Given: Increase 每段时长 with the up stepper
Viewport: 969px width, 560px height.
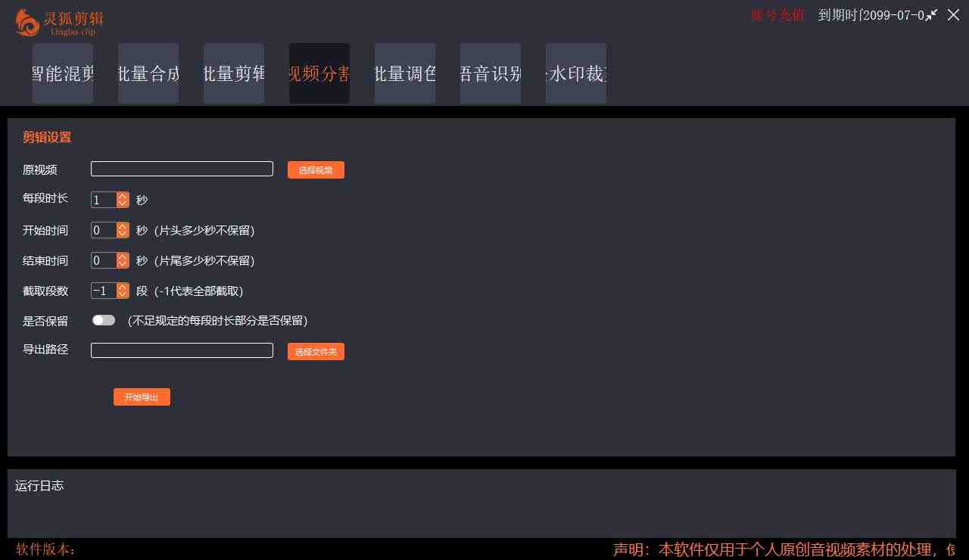Looking at the screenshot, I should pyautogui.click(x=122, y=196).
